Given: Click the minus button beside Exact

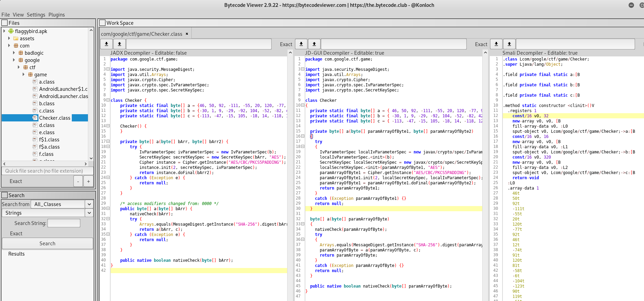Looking at the screenshot, I should click(x=78, y=181).
